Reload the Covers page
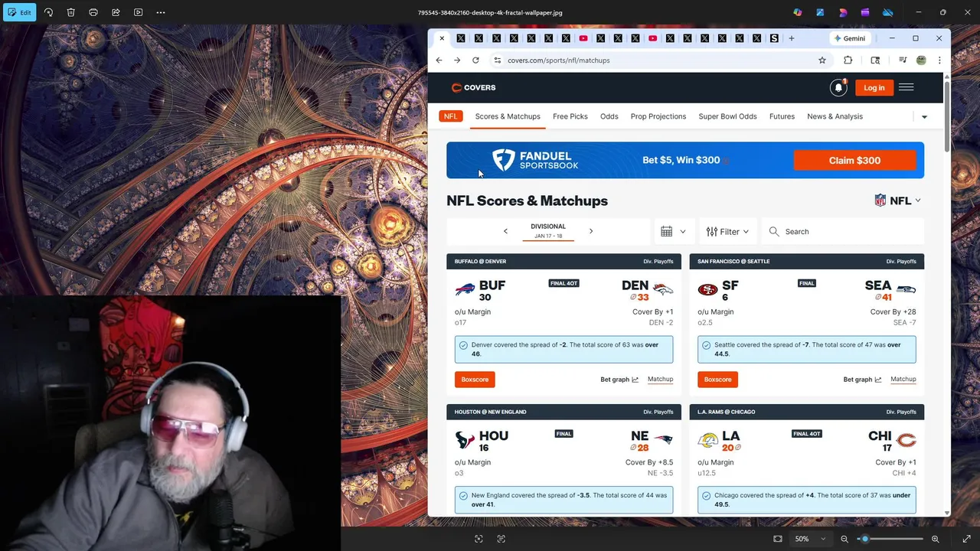Image resolution: width=980 pixels, height=551 pixels. pyautogui.click(x=475, y=60)
